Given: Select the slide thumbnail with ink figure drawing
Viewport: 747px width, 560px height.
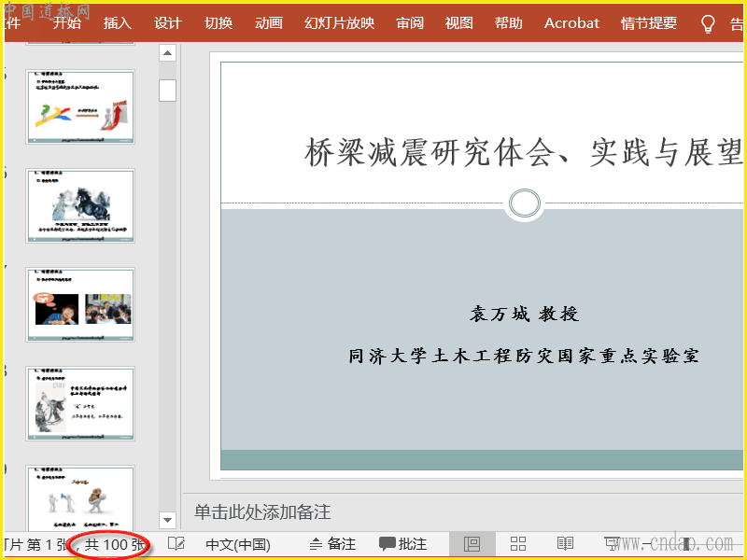Looking at the screenshot, I should click(x=80, y=404).
